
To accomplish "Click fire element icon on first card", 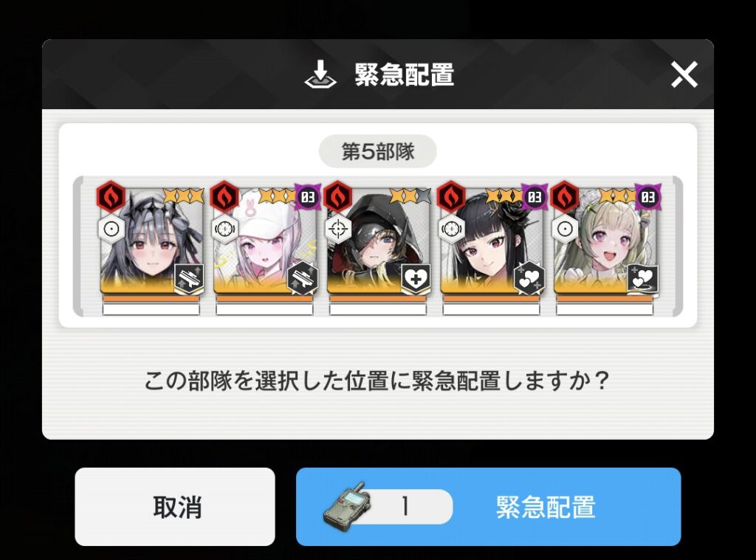I will pyautogui.click(x=111, y=196).
